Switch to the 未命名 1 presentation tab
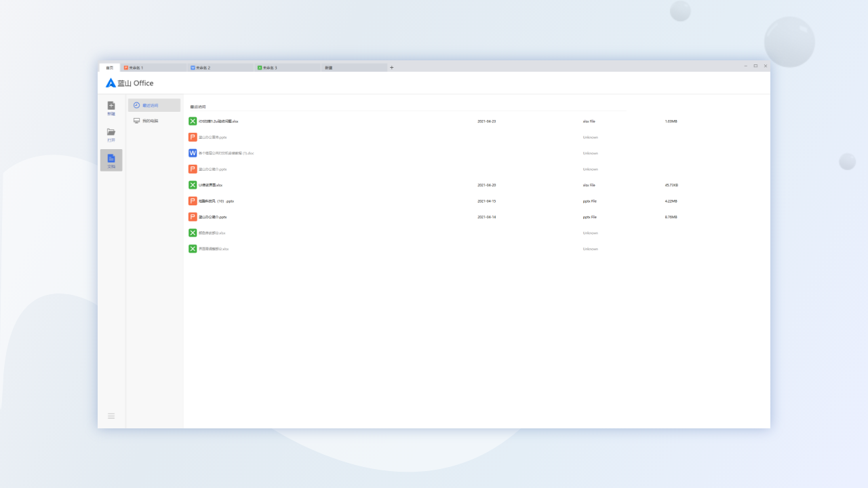868x488 pixels. 153,68
